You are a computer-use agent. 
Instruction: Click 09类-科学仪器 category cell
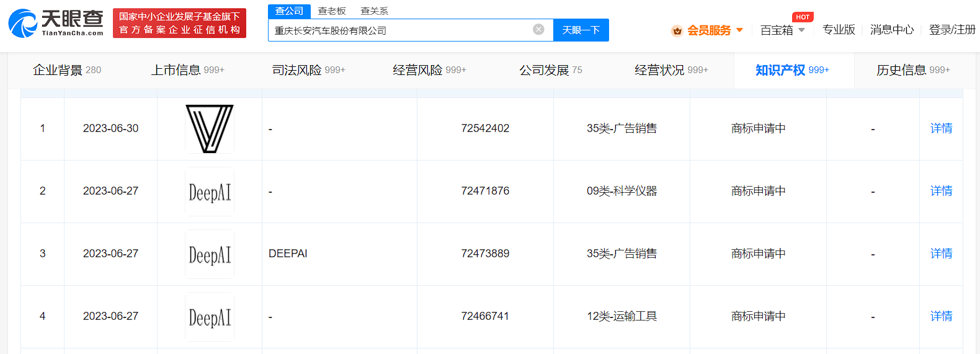click(x=621, y=191)
